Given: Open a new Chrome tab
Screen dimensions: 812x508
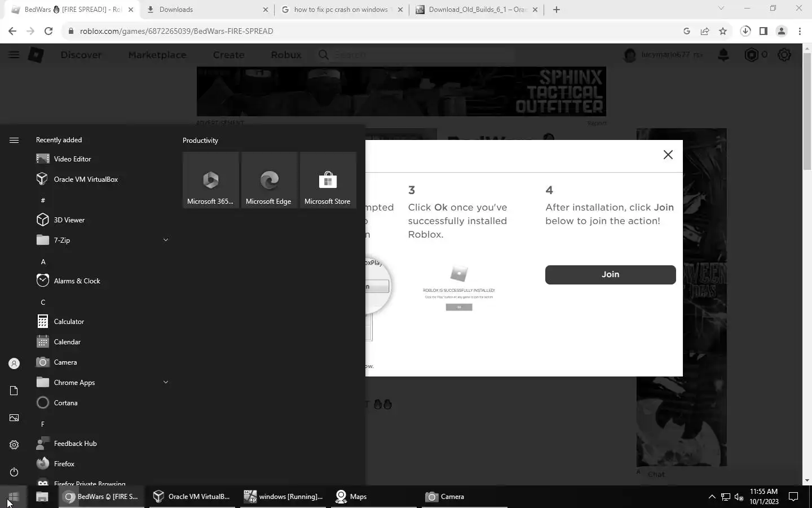Looking at the screenshot, I should click(557, 10).
